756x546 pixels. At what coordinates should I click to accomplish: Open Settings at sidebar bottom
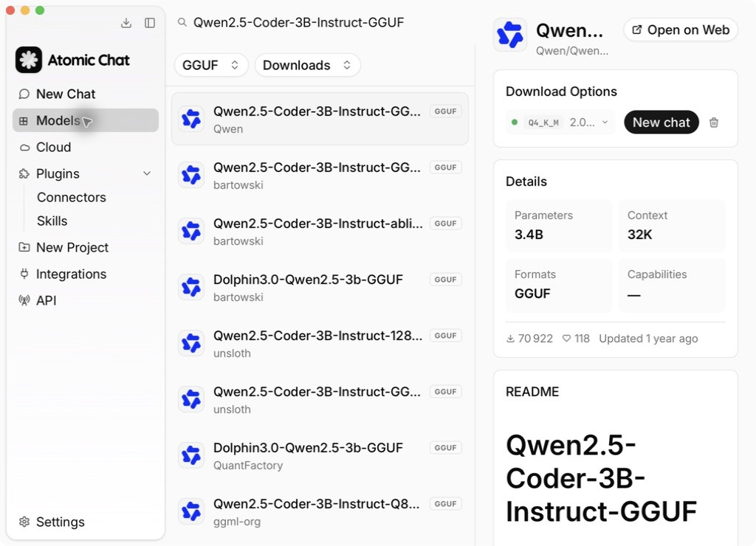coord(86,522)
